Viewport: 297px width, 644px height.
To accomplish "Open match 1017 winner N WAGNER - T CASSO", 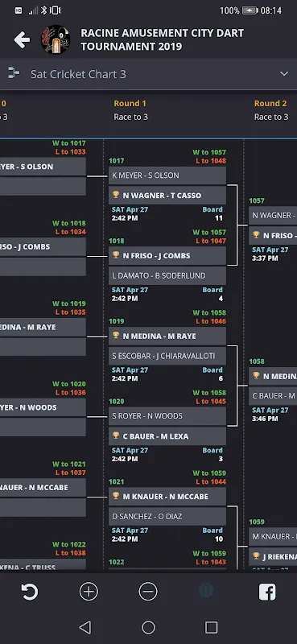I will click(x=167, y=195).
